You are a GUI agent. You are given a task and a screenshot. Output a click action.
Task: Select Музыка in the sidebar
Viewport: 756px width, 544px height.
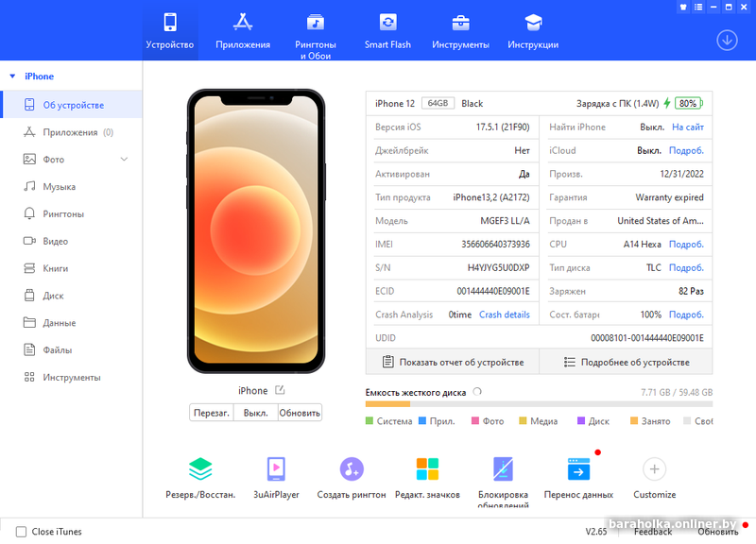point(59,187)
